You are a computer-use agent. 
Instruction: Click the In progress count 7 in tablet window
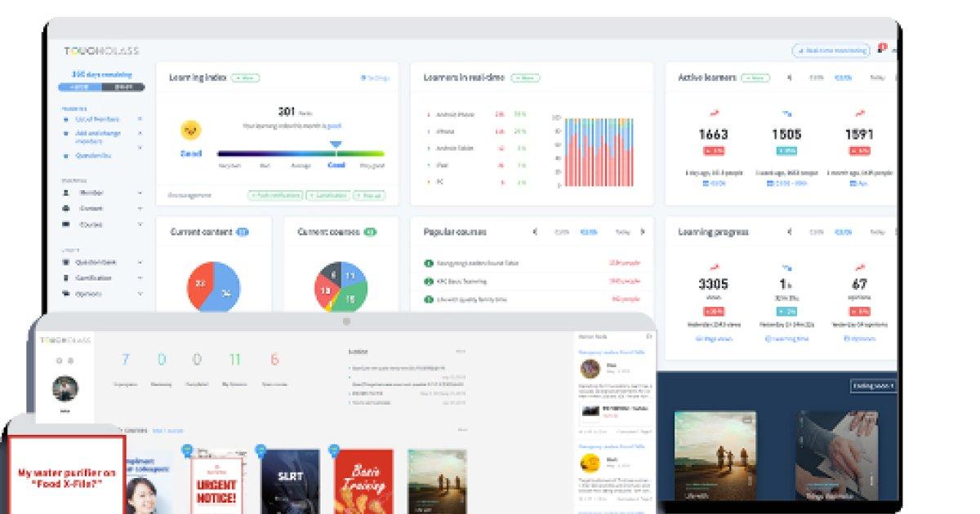click(126, 359)
